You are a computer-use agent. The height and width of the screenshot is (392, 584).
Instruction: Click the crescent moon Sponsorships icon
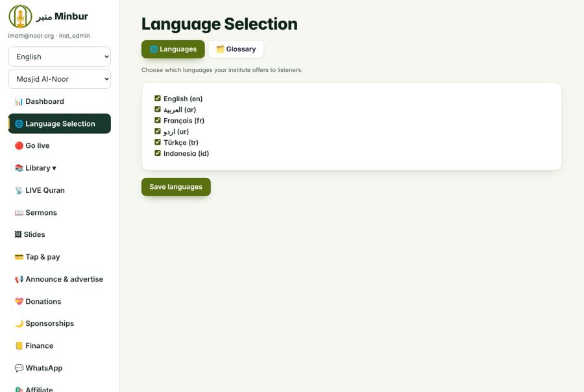(19, 323)
